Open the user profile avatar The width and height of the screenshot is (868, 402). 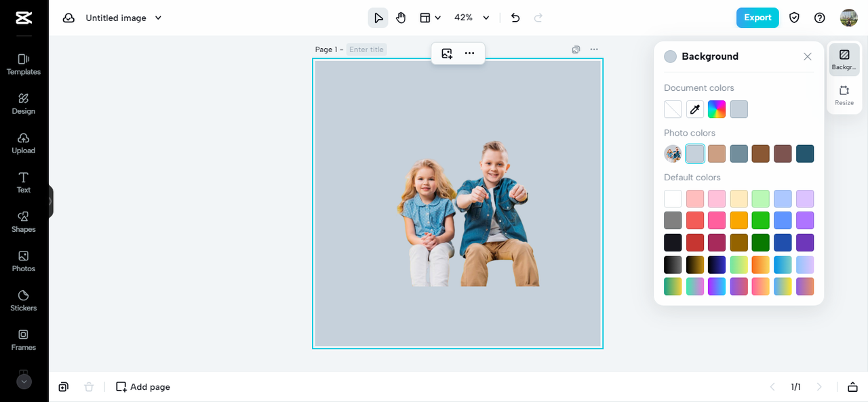[x=849, y=18]
